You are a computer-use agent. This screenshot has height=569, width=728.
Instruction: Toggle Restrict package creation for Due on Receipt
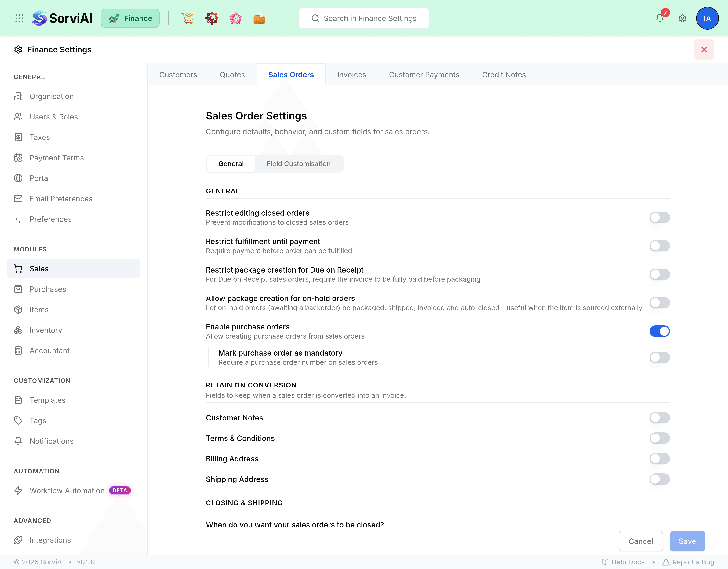pyautogui.click(x=659, y=274)
